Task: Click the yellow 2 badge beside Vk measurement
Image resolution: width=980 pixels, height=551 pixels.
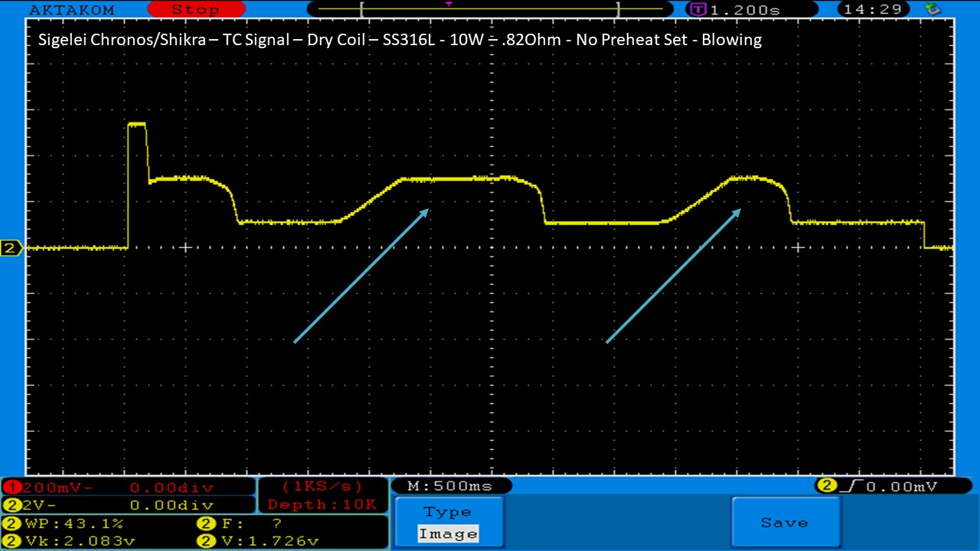Action: [x=13, y=541]
